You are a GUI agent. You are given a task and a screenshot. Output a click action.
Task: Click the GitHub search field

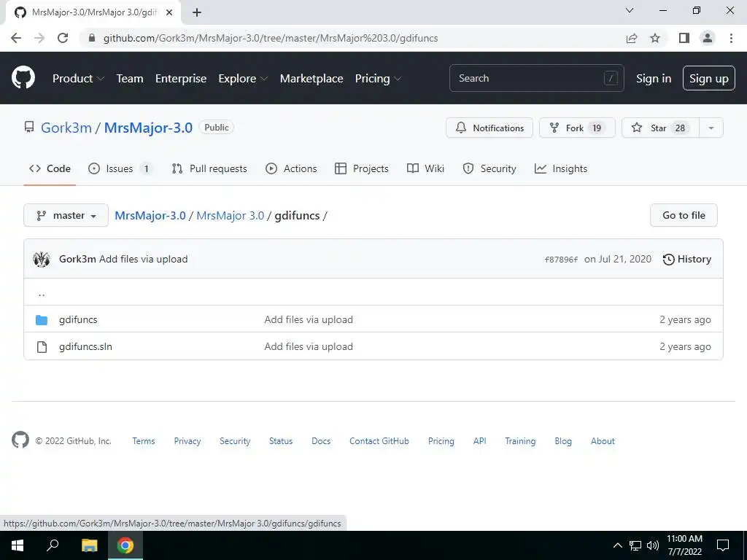[536, 78]
